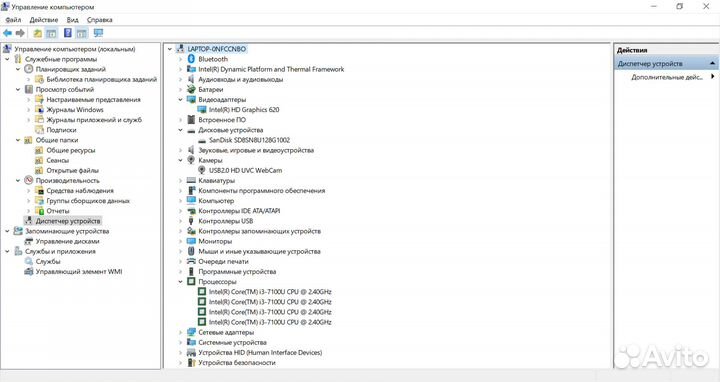
Task: Click the Управление дисками icon
Action: click(28, 241)
